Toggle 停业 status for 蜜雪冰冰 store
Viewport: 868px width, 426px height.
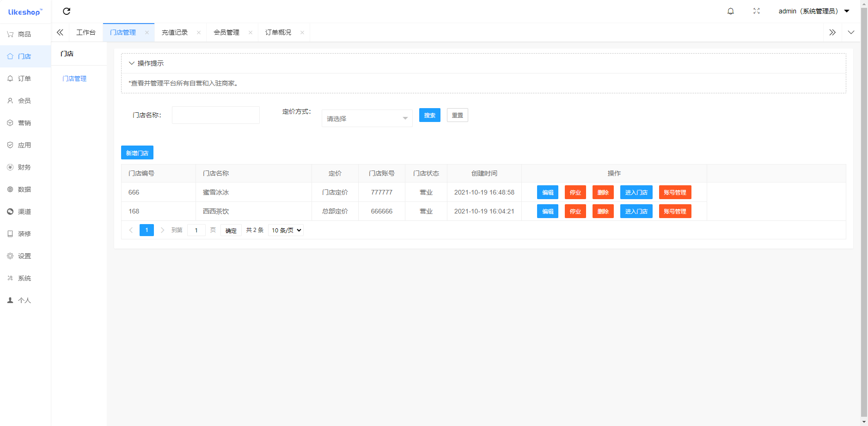575,192
